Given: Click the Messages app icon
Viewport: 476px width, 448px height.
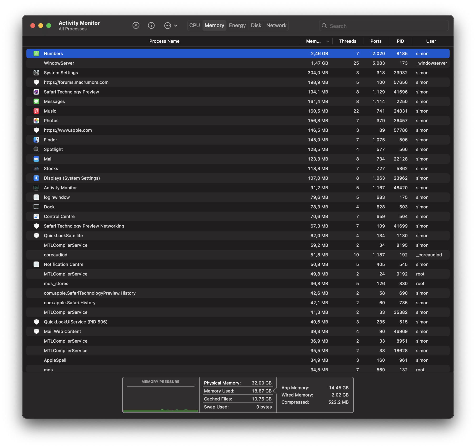Looking at the screenshot, I should pos(36,101).
